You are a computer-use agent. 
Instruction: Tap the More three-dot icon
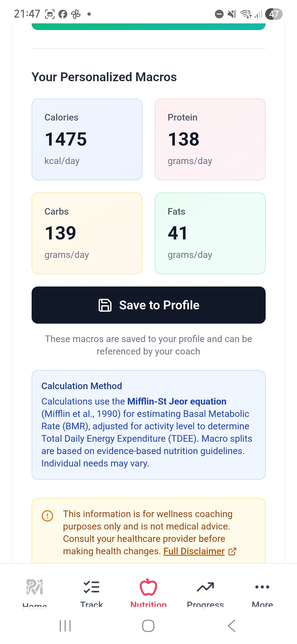(262, 586)
